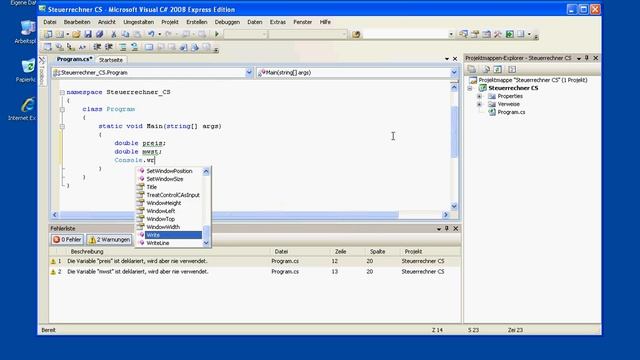Viewport: 640px width, 360px height.
Task: Open the editor tab list dropdown arrow
Action: 447,59
